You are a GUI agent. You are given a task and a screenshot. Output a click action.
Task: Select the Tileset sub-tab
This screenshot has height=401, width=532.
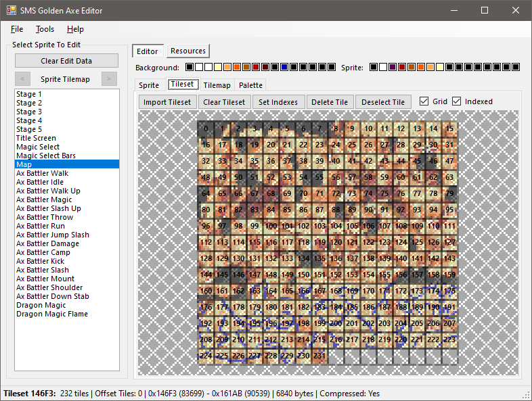coord(183,84)
